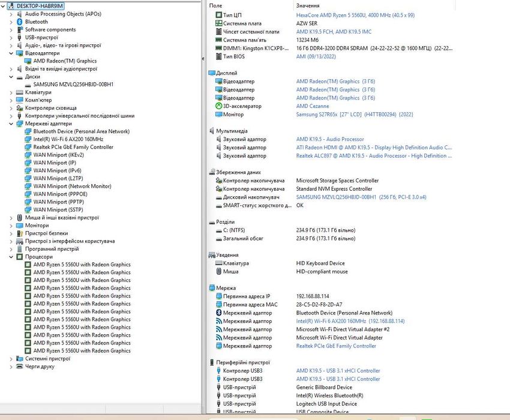Click the Периферійні пристрої section icon
Screen dimensions: 510x420
(x=212, y=362)
